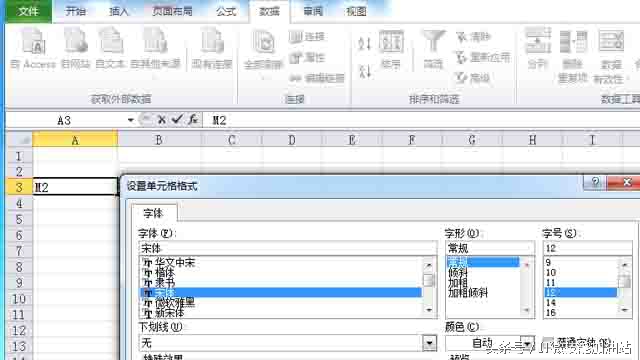This screenshot has width=640, height=360.
Task: Open the Underline (下划线) dropdown
Action: click(x=429, y=343)
